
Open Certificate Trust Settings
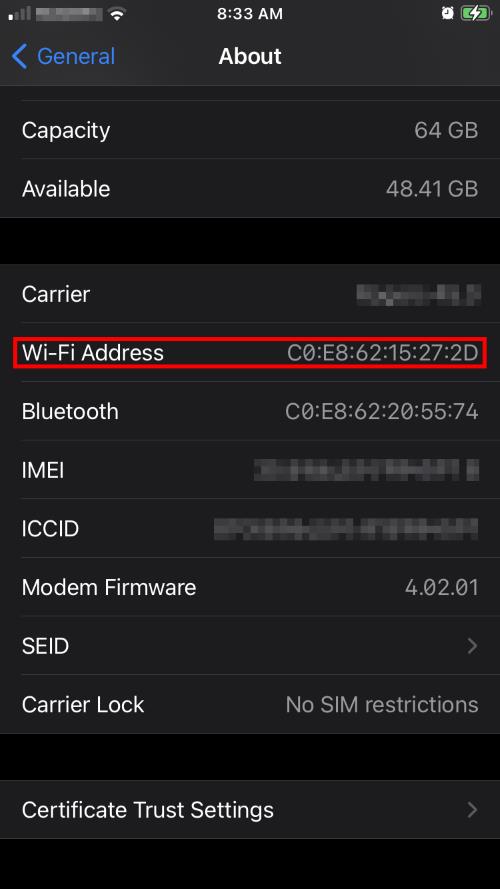250,810
